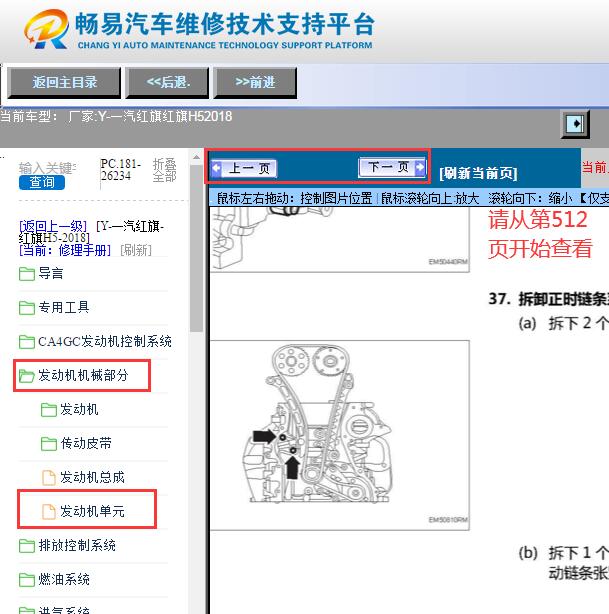Expand 燃油系统 folder
609x614 pixels.
(x=63, y=580)
